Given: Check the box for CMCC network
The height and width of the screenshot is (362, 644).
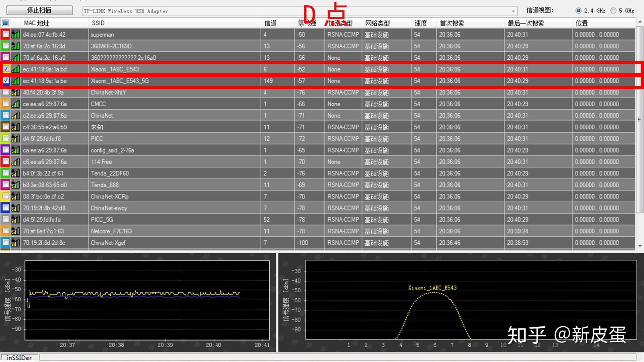Looking at the screenshot, I should [6, 104].
